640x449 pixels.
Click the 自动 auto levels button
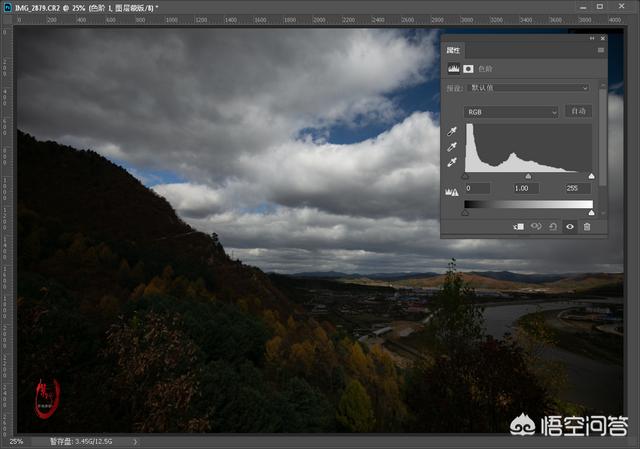[x=577, y=111]
